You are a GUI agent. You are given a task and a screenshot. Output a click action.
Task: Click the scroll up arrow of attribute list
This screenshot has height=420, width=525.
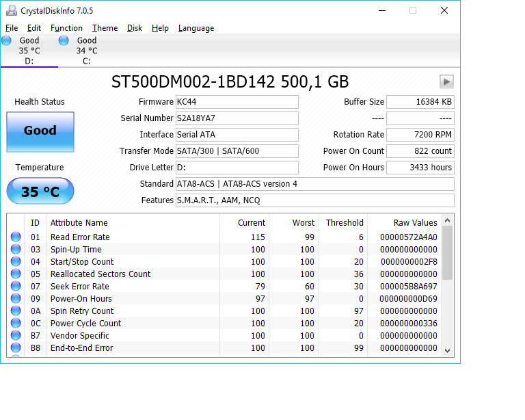coord(447,220)
